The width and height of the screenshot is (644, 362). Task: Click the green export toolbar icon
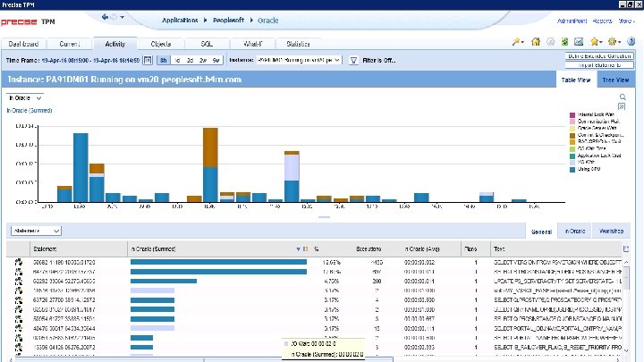coord(564,42)
